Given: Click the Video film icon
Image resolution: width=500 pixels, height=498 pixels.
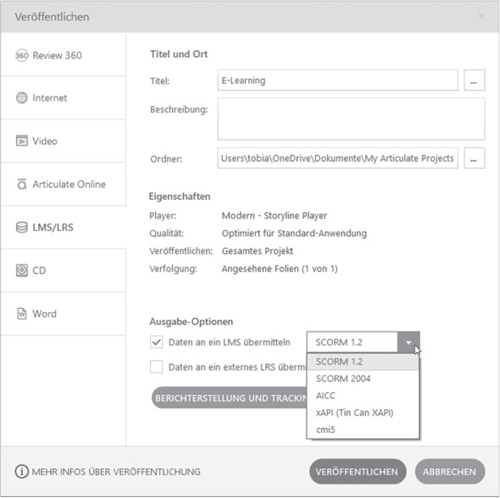Looking at the screenshot, I should (x=22, y=141).
